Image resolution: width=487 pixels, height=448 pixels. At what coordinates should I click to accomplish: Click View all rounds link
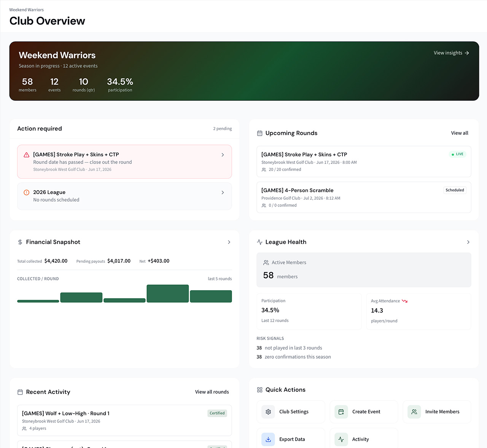[x=212, y=392]
